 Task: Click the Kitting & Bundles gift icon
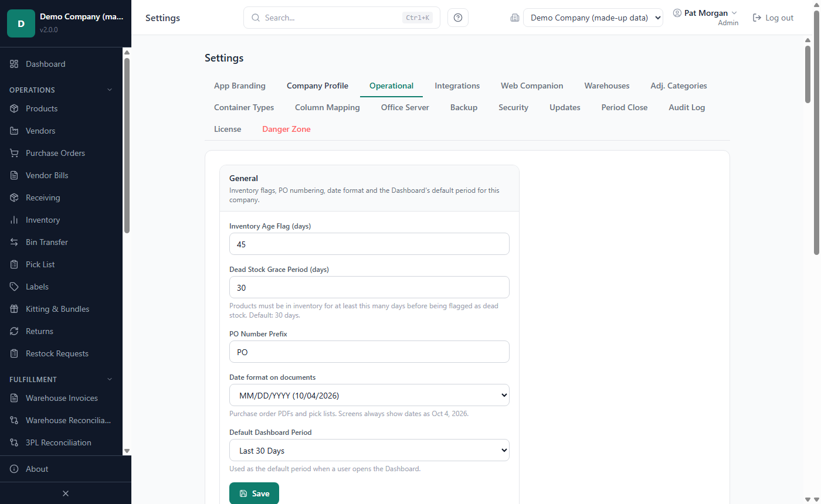[14, 309]
